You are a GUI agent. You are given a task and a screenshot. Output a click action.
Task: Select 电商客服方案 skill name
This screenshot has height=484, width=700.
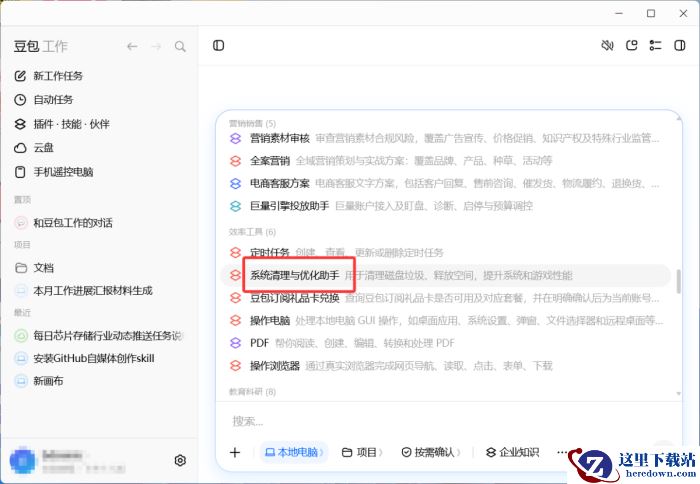(x=279, y=184)
